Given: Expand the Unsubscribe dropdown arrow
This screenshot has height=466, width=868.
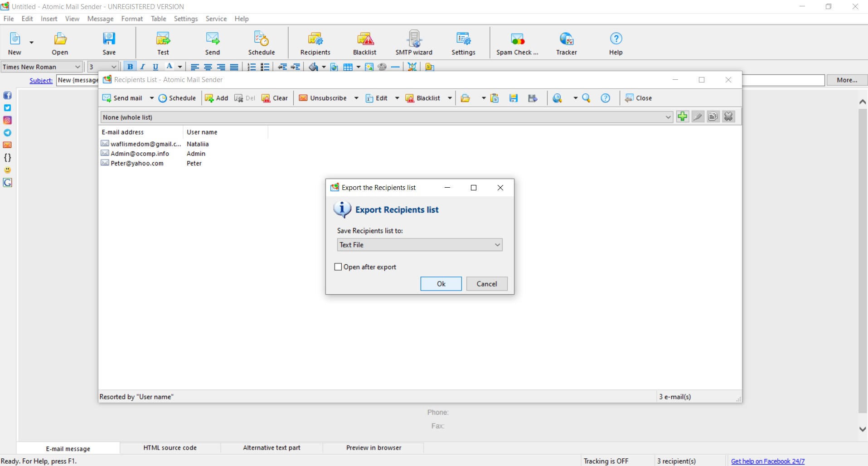Looking at the screenshot, I should [x=356, y=98].
